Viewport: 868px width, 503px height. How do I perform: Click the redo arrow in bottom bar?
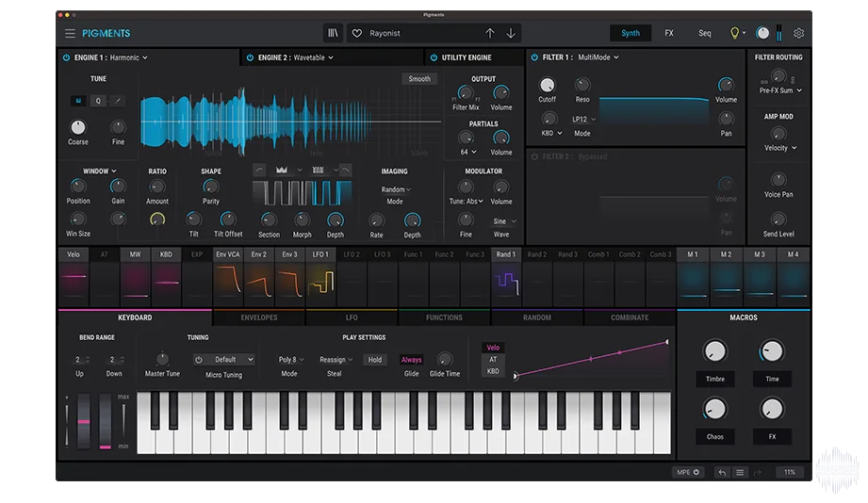758,472
